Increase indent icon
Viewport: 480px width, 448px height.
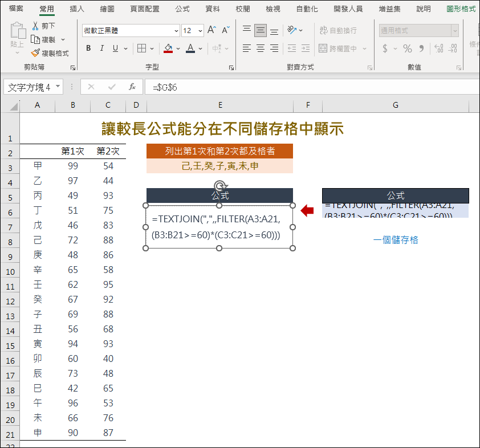tap(306, 48)
